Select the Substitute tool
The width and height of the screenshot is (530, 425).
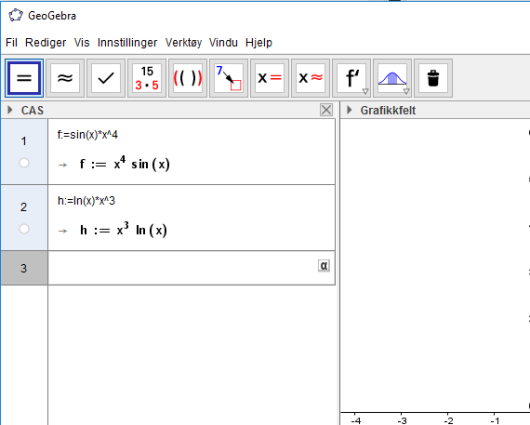pos(228,78)
